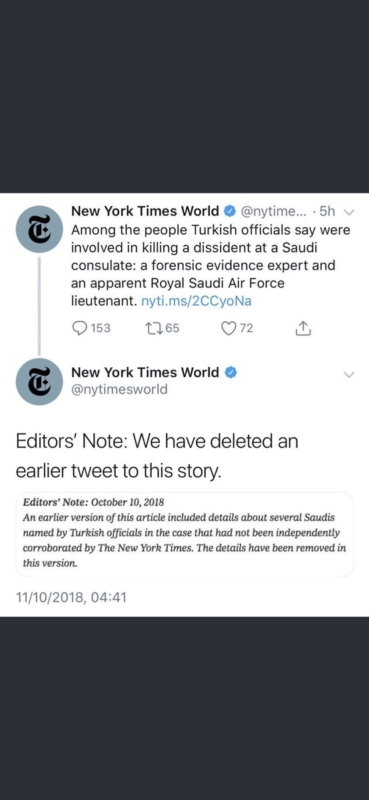Open top tweet's New York Times World name

145,211
